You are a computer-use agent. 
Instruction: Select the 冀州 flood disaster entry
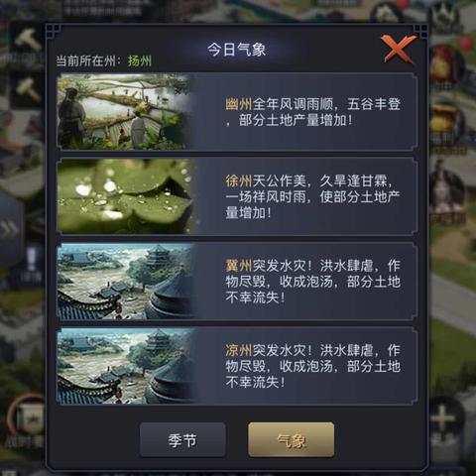tap(237, 282)
